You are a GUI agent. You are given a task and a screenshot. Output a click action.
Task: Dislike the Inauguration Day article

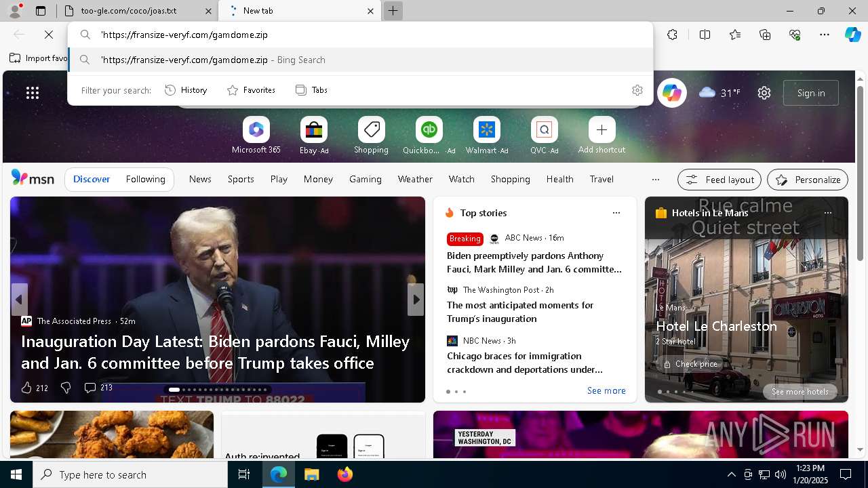(x=66, y=388)
